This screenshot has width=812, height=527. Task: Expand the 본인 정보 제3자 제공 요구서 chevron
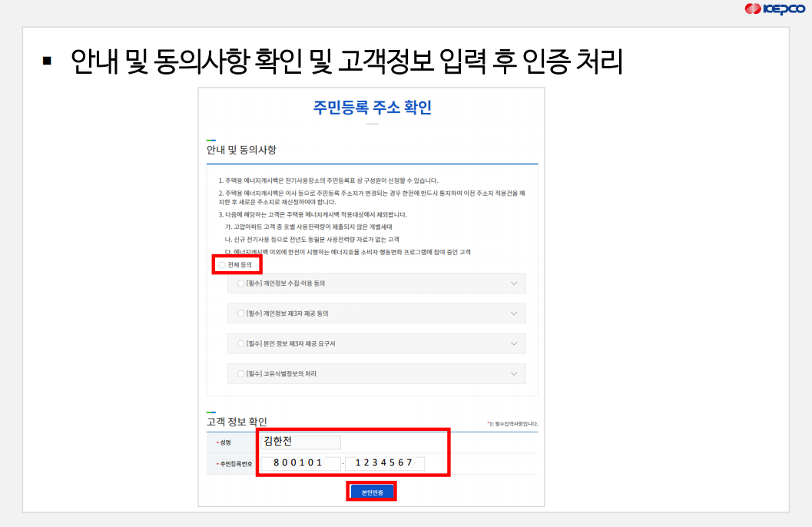(515, 343)
